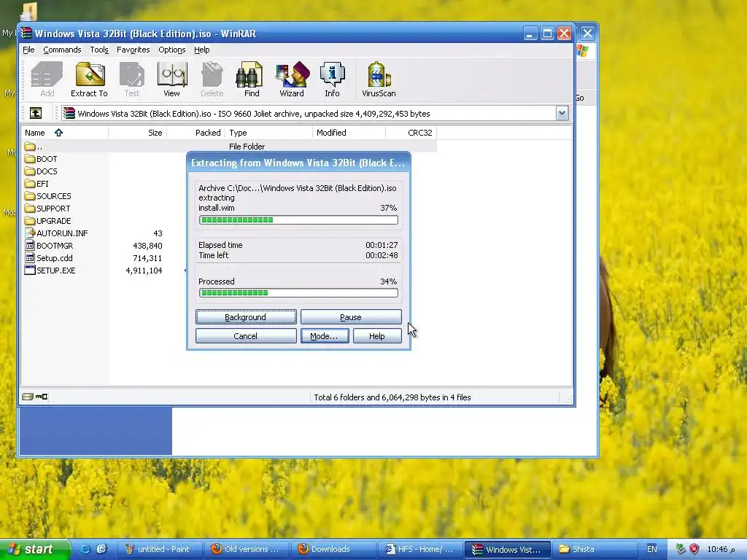
Task: Sort by the Type column header
Action: 269,133
